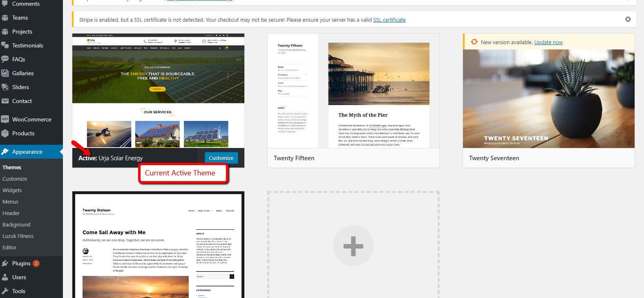Click the Contact envelope icon
Screen dimensions: 644x298
pyautogui.click(x=5, y=101)
